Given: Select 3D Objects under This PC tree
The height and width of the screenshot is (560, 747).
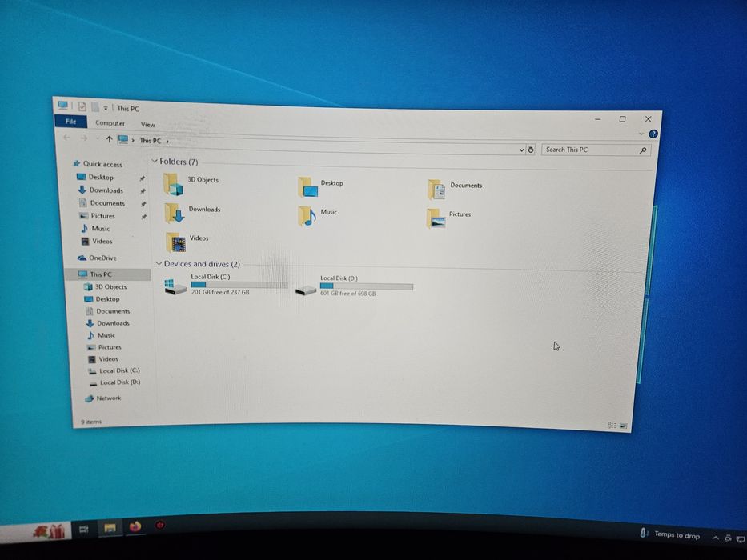Looking at the screenshot, I should click(106, 286).
